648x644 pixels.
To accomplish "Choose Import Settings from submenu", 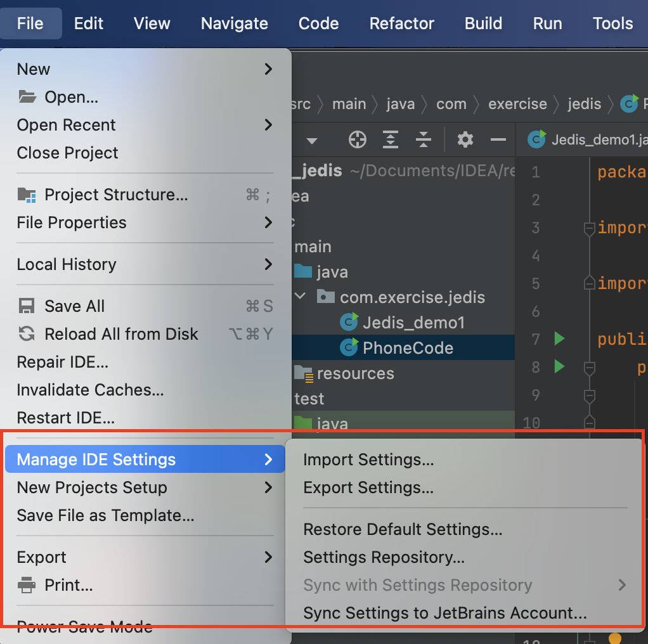I will (464, 460).
